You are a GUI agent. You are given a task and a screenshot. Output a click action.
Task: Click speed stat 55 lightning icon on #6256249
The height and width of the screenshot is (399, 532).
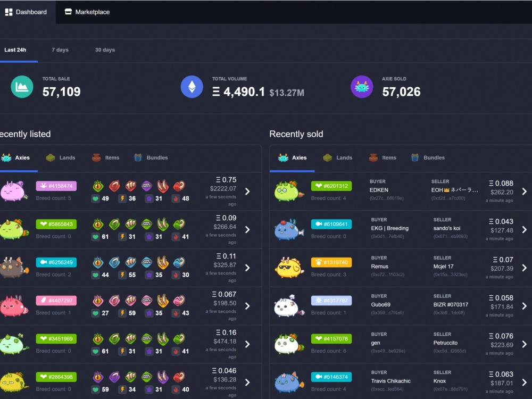click(122, 275)
